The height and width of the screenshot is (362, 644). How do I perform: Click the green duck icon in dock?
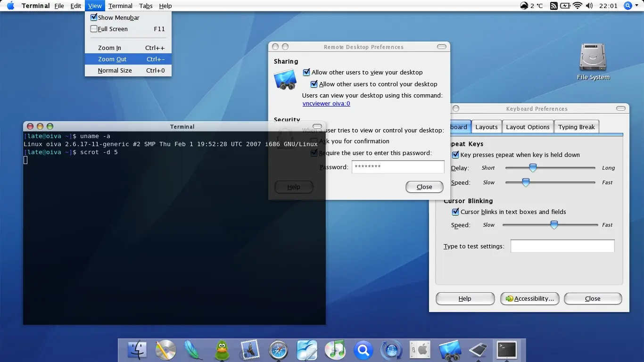pyautogui.click(x=222, y=350)
